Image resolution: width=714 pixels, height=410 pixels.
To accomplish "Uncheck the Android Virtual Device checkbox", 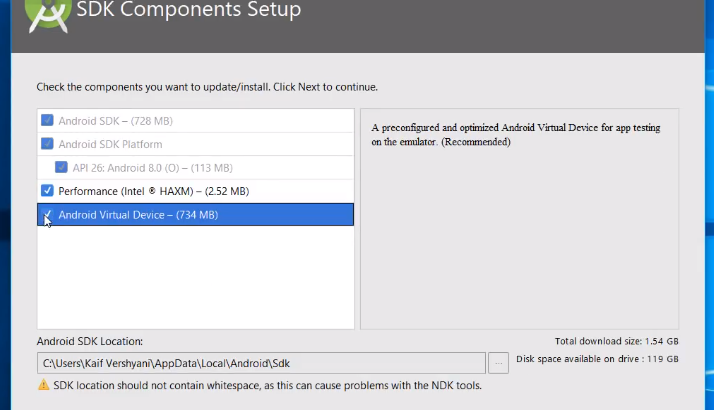I will point(47,214).
